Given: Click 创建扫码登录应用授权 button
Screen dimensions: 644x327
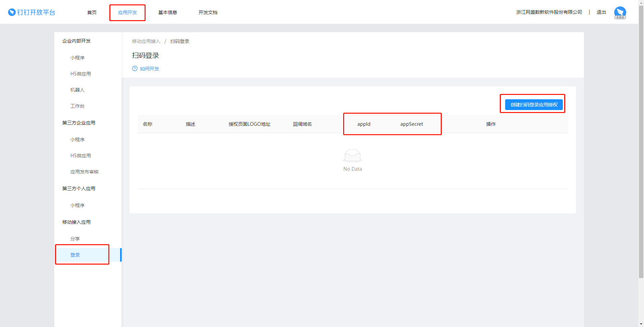Looking at the screenshot, I should point(534,105).
